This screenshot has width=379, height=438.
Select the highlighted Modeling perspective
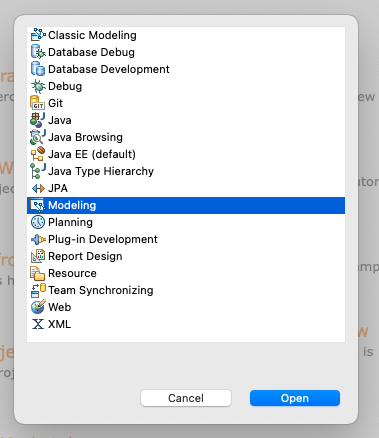(x=186, y=205)
